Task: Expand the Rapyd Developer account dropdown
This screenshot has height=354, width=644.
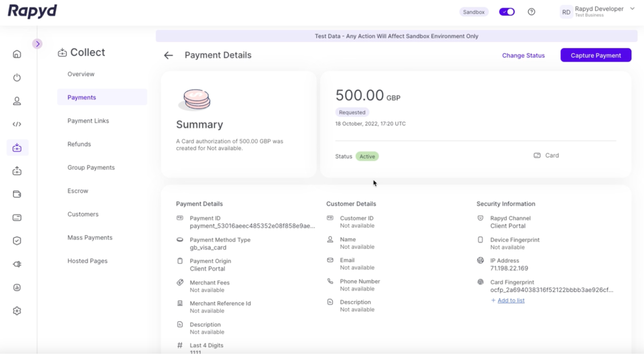Action: [632, 9]
